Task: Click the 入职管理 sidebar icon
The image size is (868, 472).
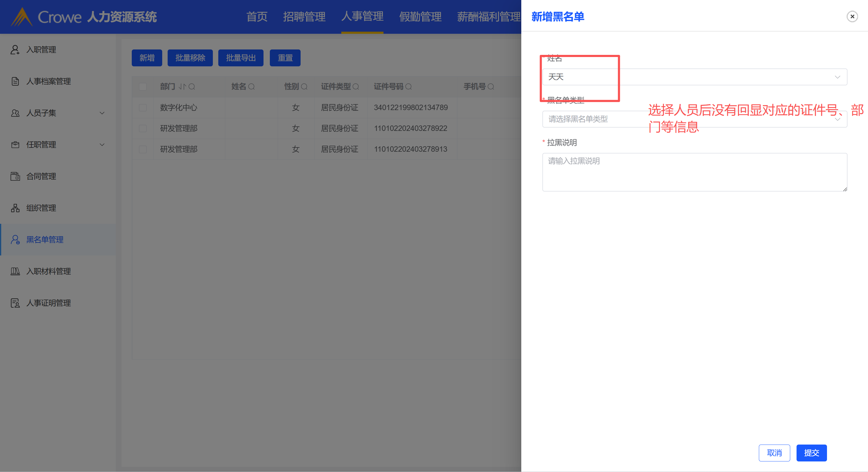Action: click(x=15, y=49)
